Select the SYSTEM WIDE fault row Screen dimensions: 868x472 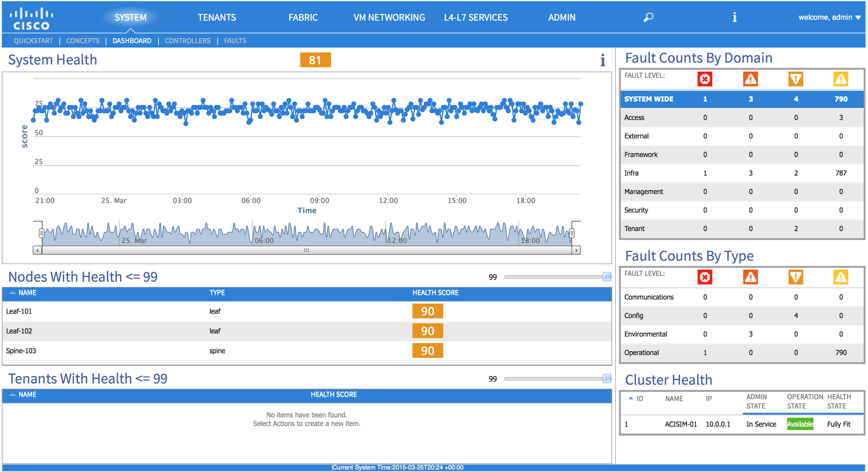648,99
